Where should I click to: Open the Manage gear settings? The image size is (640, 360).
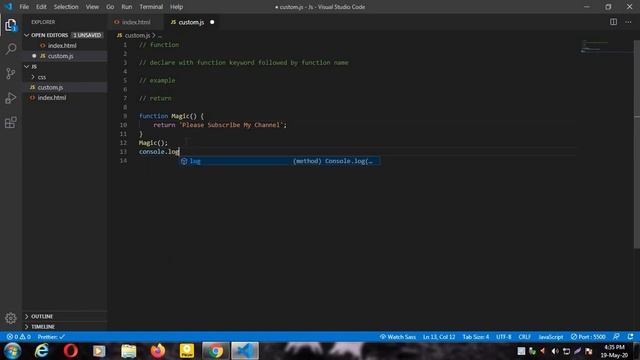coord(11,318)
